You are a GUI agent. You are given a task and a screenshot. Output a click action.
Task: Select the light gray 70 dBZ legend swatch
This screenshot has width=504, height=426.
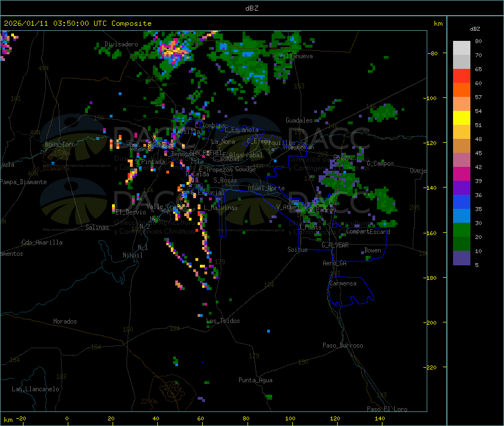pyautogui.click(x=461, y=48)
